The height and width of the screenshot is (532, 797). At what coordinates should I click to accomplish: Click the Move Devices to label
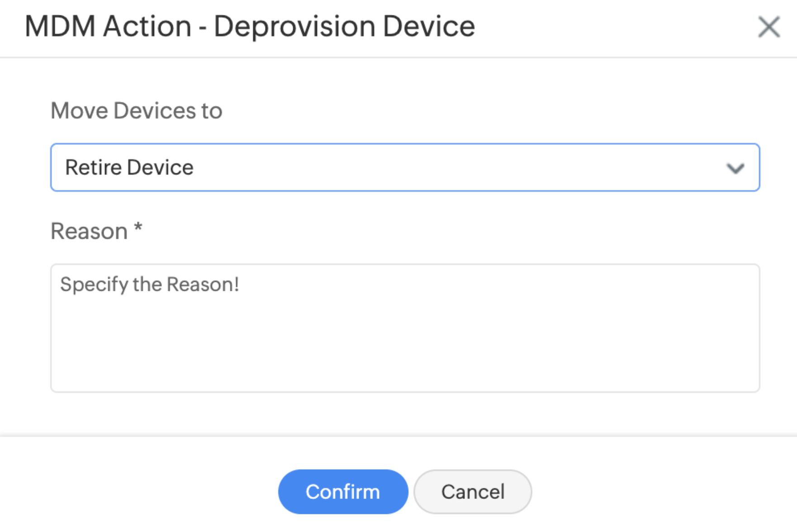136,111
